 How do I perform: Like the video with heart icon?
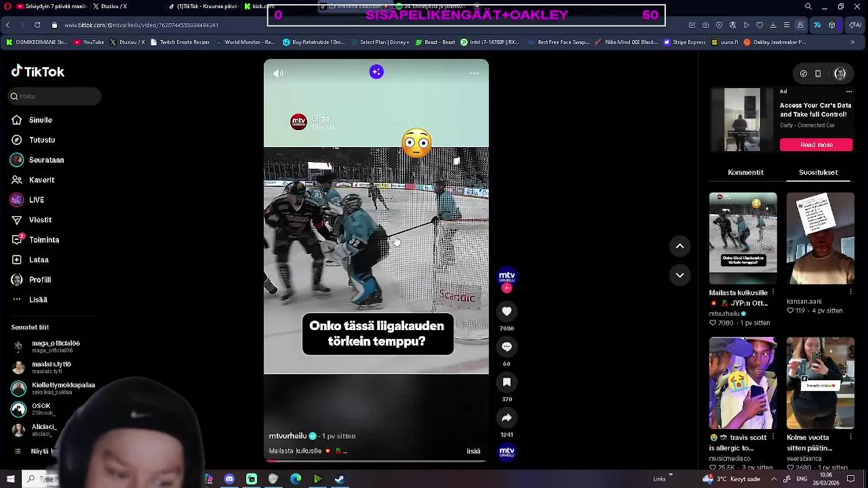coord(507,311)
